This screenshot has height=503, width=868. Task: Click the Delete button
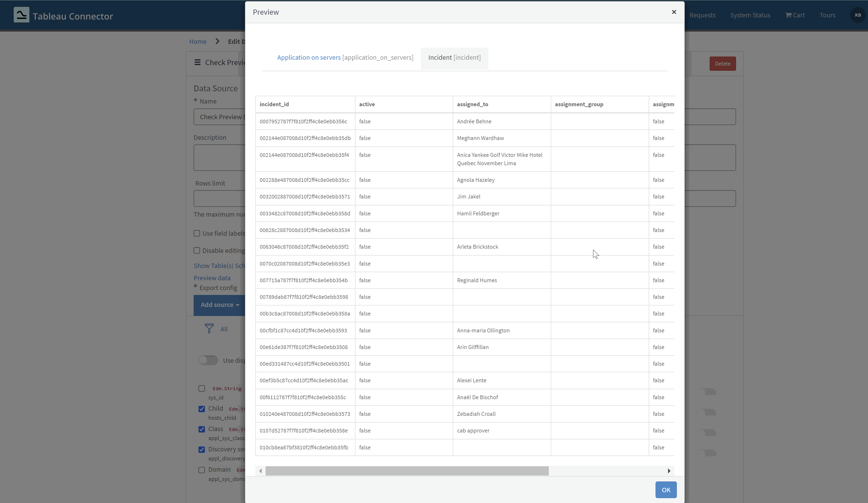(722, 63)
